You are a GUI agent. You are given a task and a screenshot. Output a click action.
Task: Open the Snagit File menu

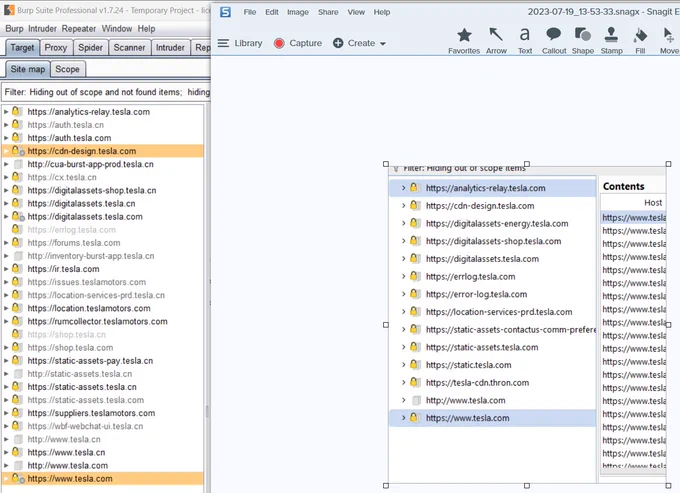tap(250, 12)
